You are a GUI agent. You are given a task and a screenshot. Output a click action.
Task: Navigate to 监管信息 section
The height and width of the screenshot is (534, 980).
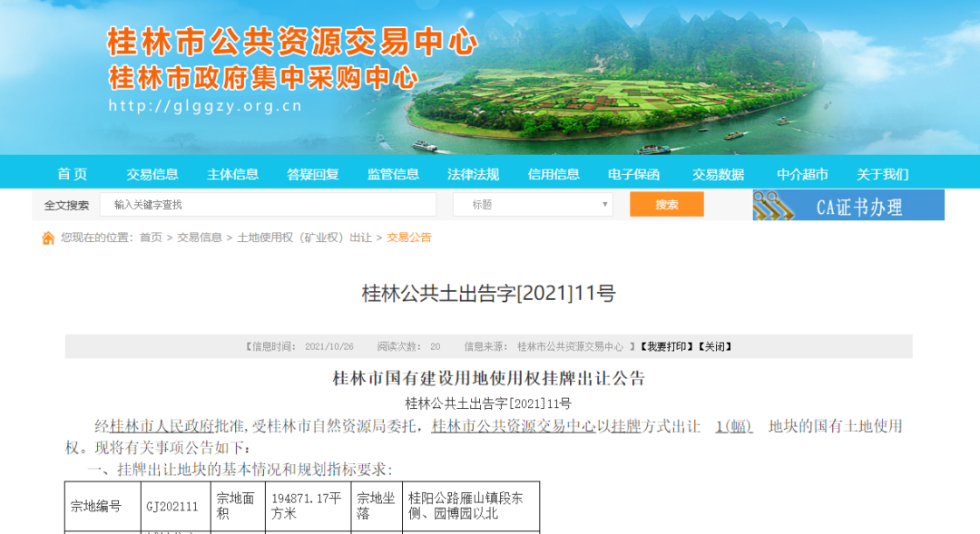tap(393, 174)
